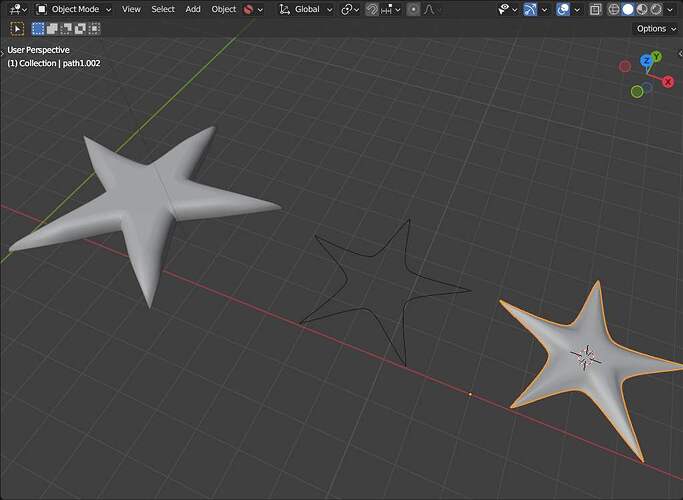The image size is (683, 500).
Task: Click the orange origin dot on red axis
Action: point(470,394)
